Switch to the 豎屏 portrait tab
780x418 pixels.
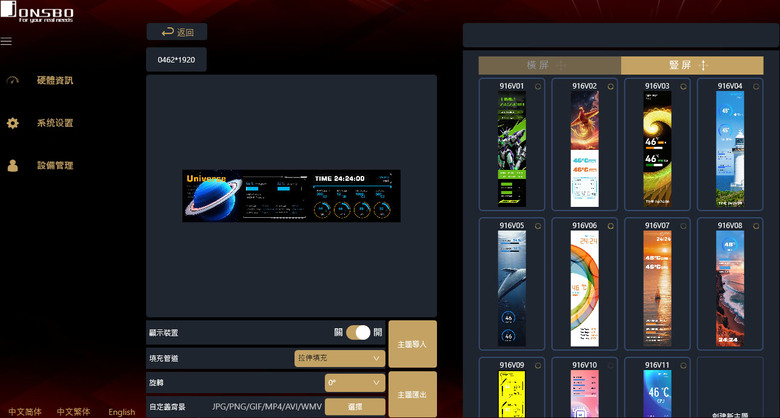[692, 65]
